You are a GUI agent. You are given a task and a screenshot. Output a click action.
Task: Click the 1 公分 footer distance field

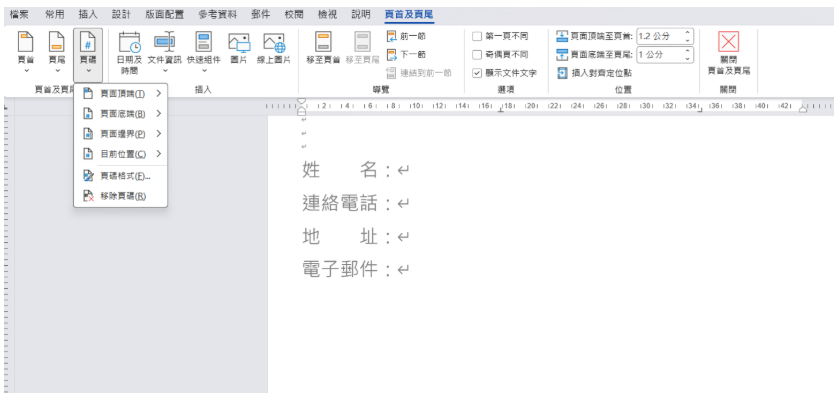click(659, 54)
